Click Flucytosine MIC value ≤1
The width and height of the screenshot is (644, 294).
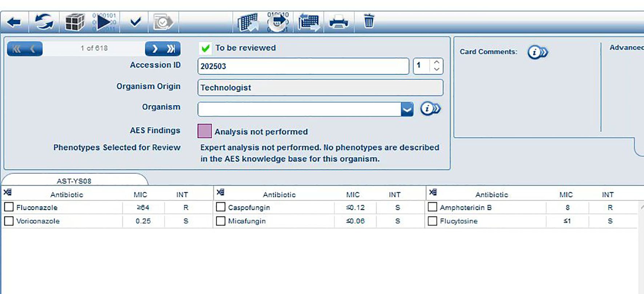567,221
